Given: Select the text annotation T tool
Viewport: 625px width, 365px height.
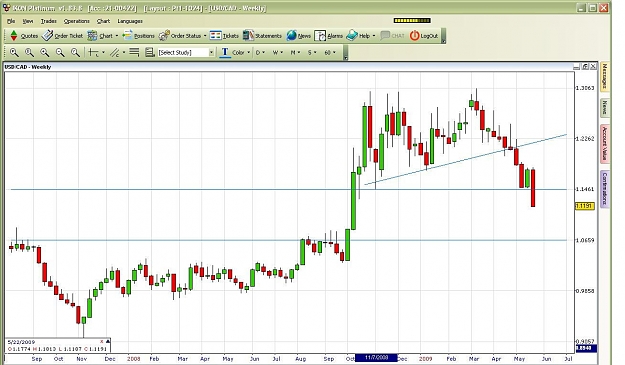Looking at the screenshot, I should 225,53.
